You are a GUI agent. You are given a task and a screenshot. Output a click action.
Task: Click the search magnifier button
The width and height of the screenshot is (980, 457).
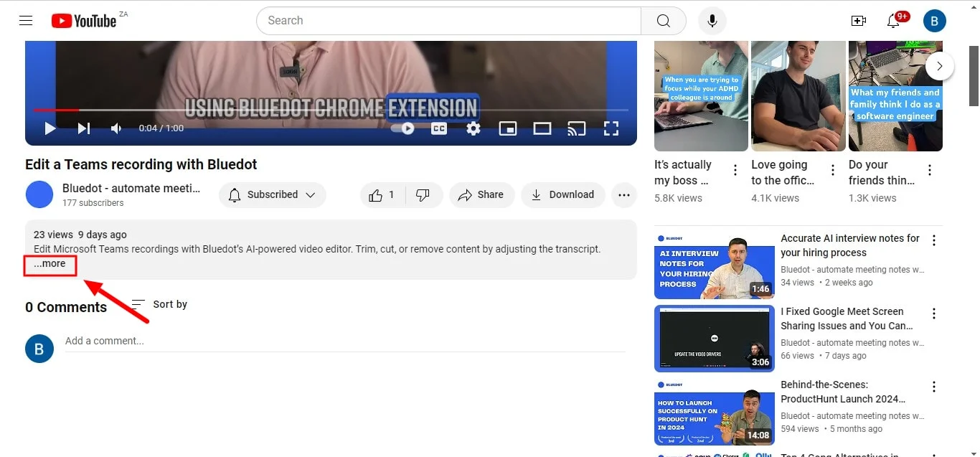(x=664, y=21)
